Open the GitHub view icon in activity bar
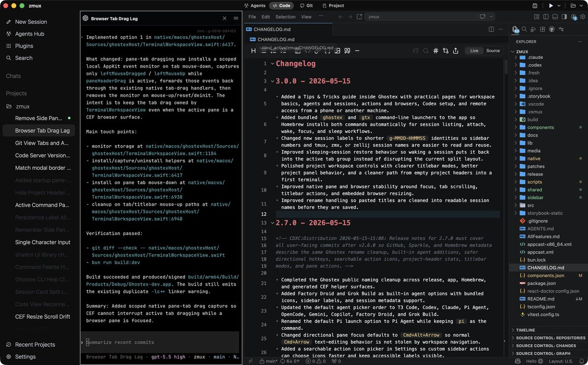Screen dimensions: 588x365 click(x=552, y=29)
